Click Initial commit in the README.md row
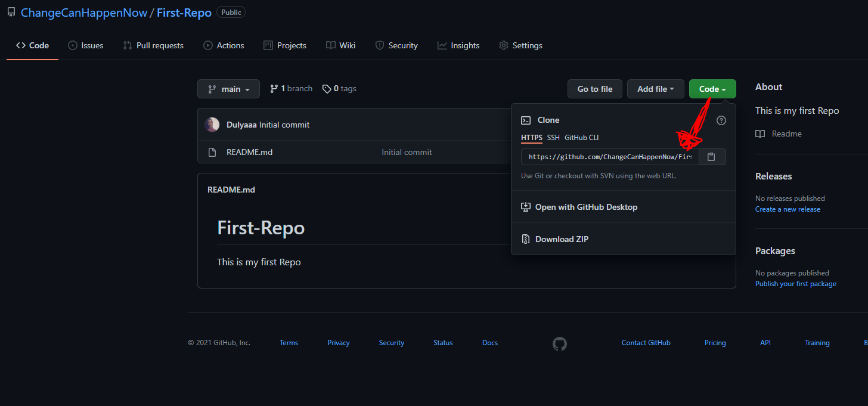Screen dimensions: 868x406 tap(407, 152)
